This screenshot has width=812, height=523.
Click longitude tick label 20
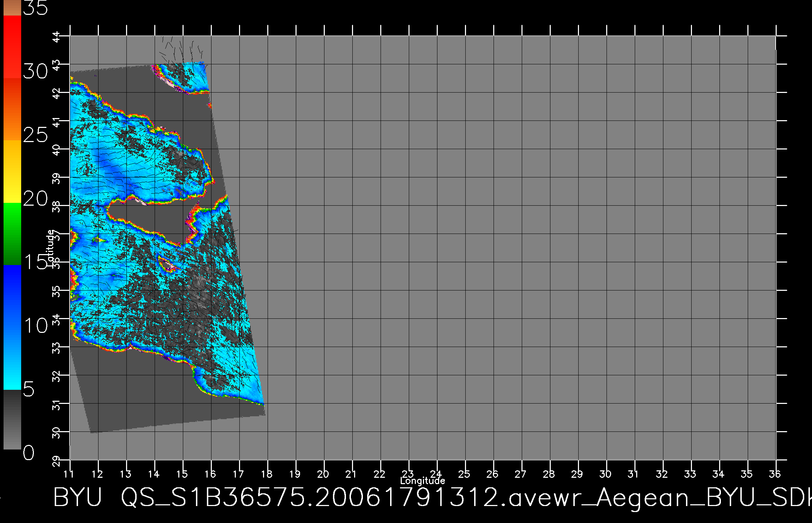pyautogui.click(x=323, y=474)
